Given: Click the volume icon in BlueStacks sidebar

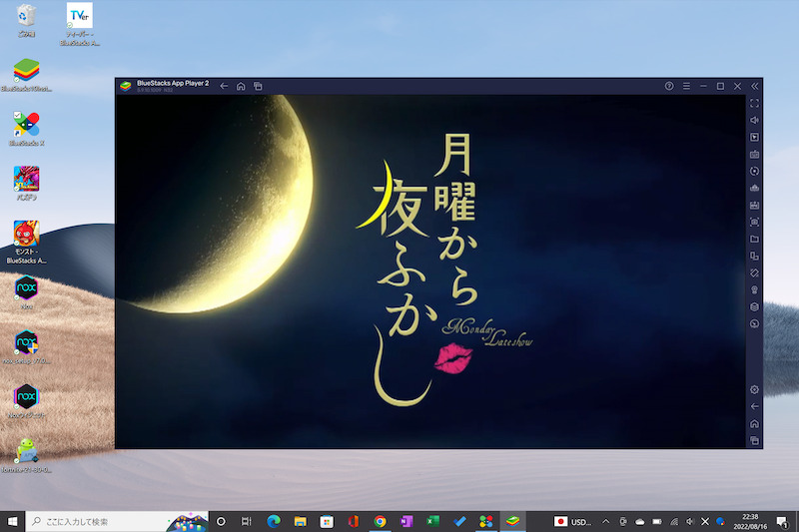Looking at the screenshot, I should [755, 120].
